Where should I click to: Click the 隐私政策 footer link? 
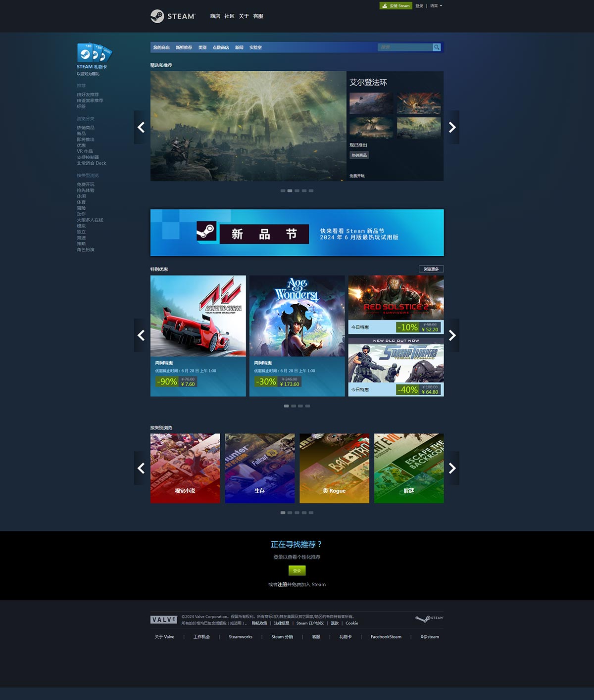point(259,623)
